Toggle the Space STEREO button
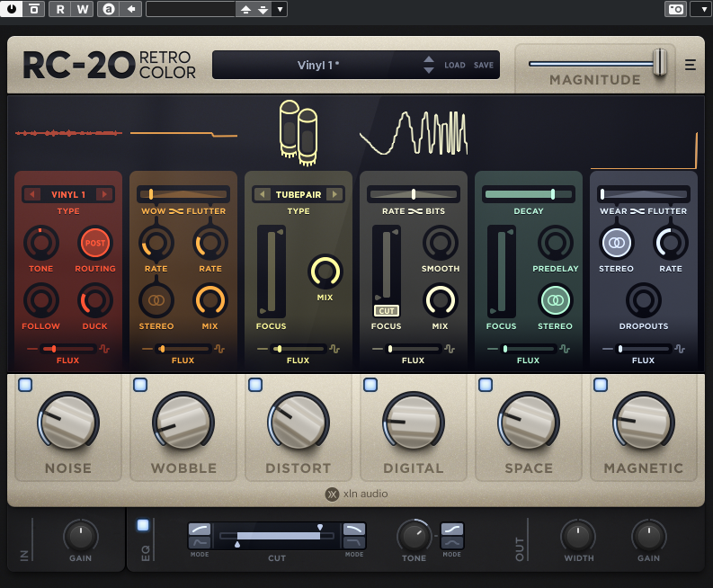 coord(556,300)
